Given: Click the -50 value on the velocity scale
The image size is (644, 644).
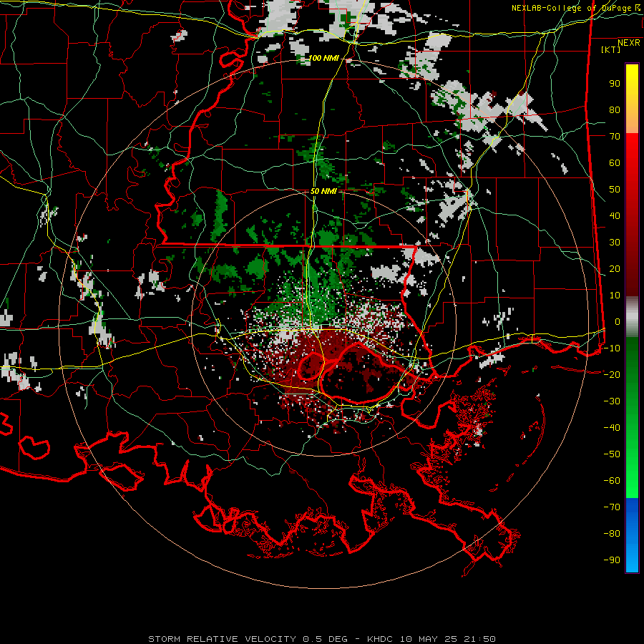Looking at the screenshot, I should click(612, 454).
